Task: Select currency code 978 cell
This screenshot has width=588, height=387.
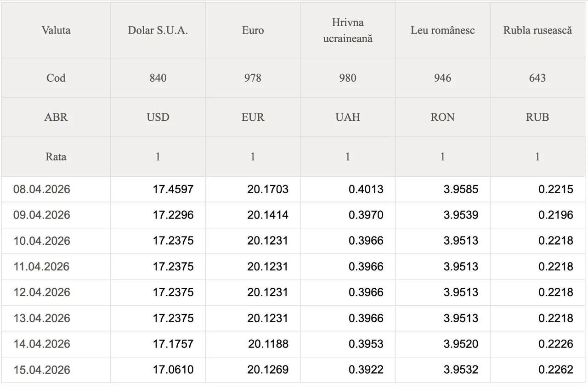Action: click(253, 78)
